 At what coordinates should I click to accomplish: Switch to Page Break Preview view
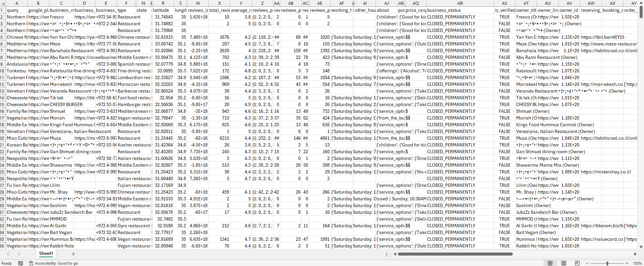coord(577,263)
